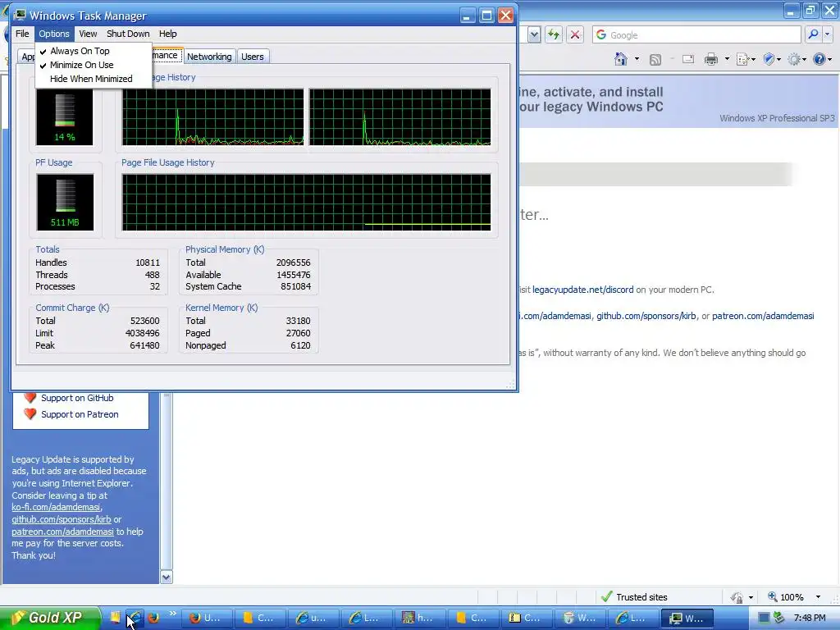Screen dimensions: 840x630
Task: Open the address bar dropdown arrow in IE
Action: point(533,34)
